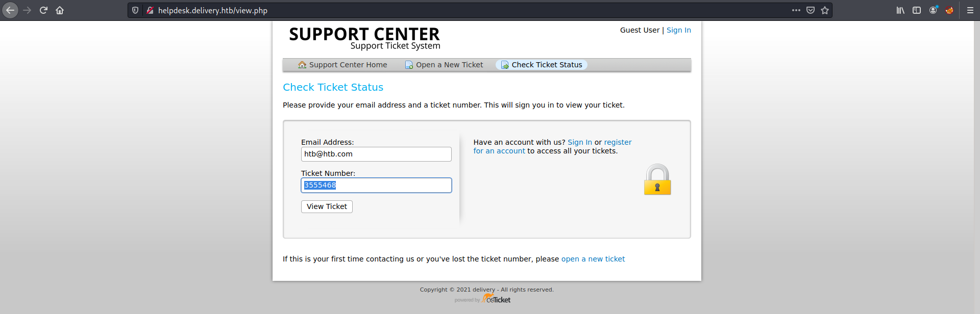Select the Support Center Home tab

click(342, 65)
